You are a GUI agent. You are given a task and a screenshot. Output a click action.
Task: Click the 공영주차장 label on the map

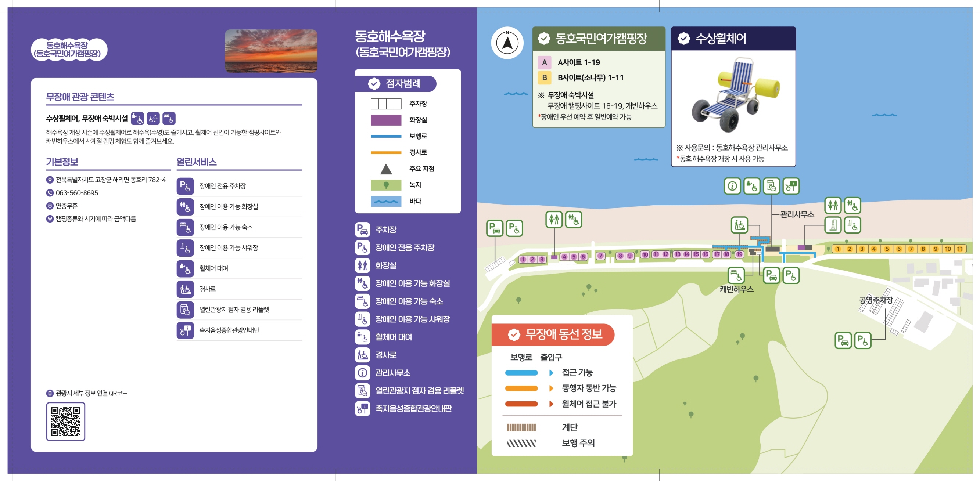coord(876,300)
